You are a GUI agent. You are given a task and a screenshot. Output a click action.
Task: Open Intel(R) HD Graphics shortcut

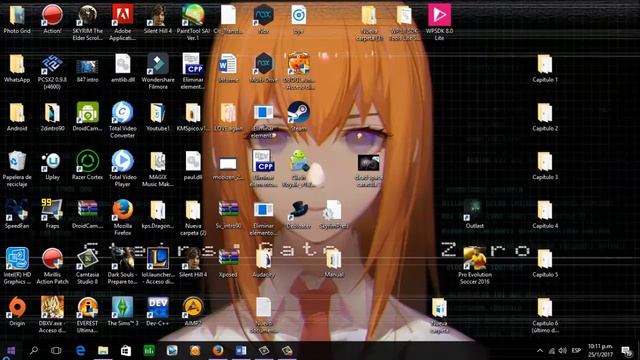(17, 259)
